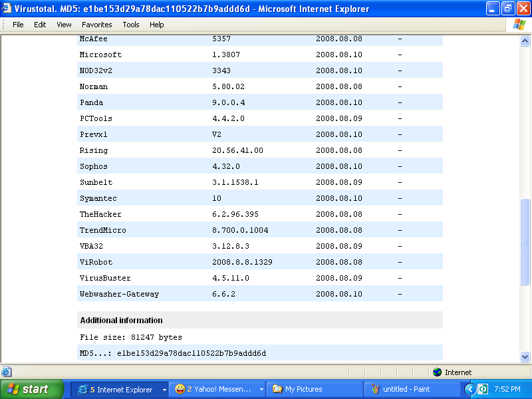
Task: Open the Start menu
Action: [31, 389]
